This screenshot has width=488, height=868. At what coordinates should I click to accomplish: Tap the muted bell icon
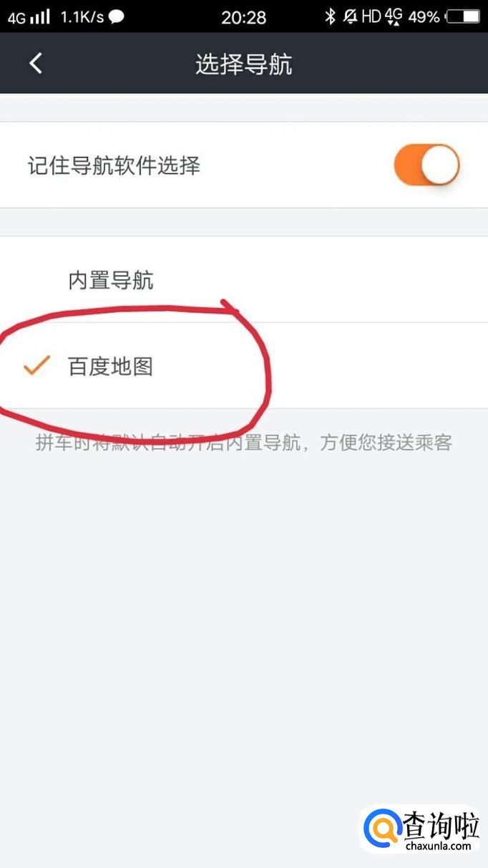coord(351,16)
